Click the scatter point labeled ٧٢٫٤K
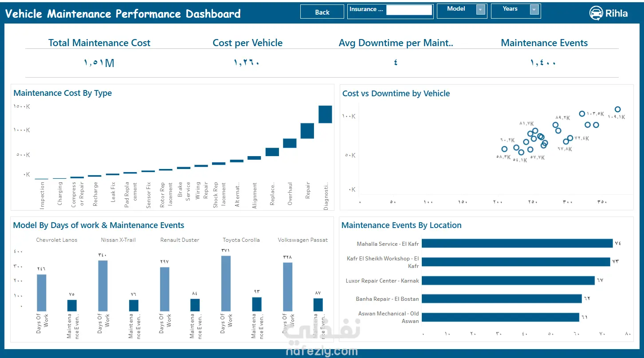Viewport: 644px width, 358px height. (x=570, y=138)
